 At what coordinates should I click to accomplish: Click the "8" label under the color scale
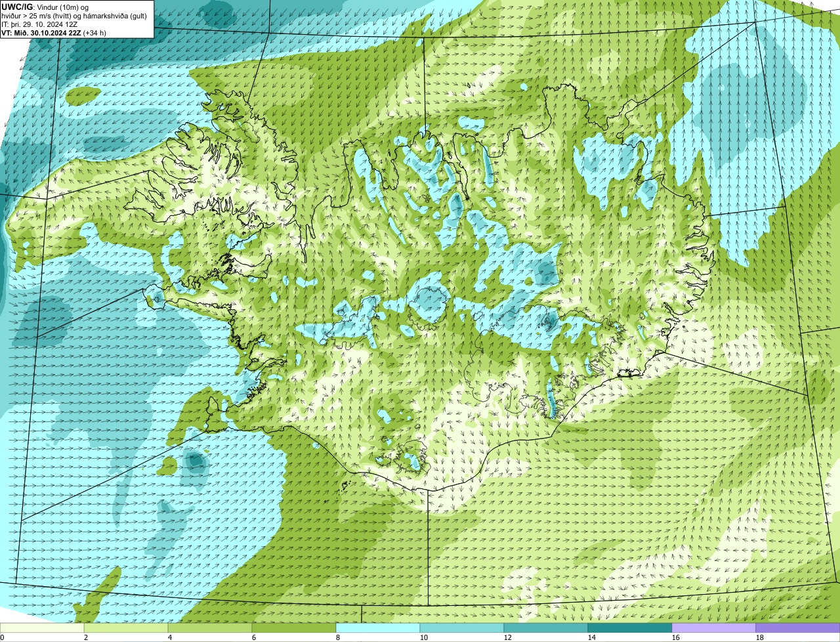point(338,637)
